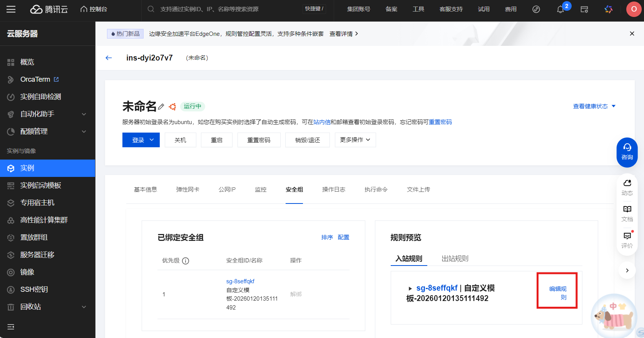Open the 登录 dropdown button

coord(141,140)
